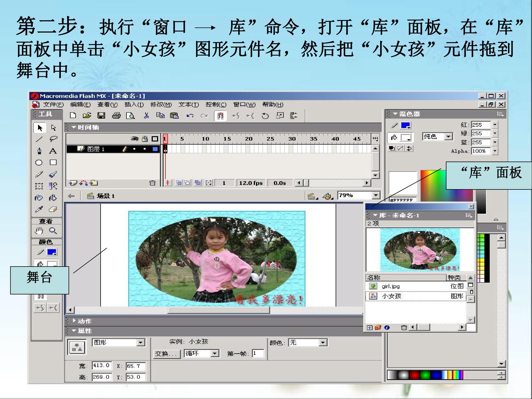This screenshot has width=532, height=399.
Task: Select the Subselect tool
Action: [53, 128]
